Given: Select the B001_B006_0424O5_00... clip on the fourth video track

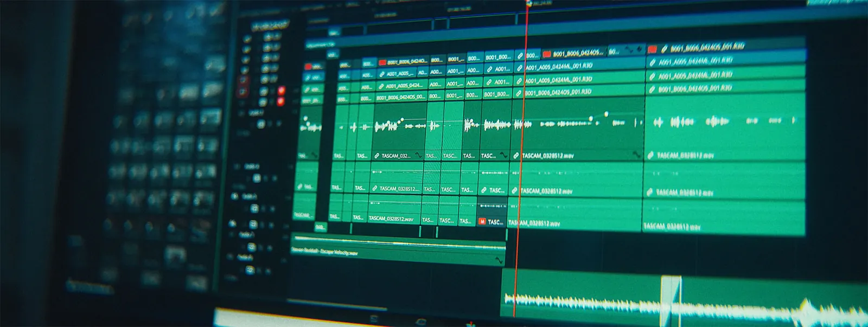Looking at the screenshot, I should pos(401,98).
